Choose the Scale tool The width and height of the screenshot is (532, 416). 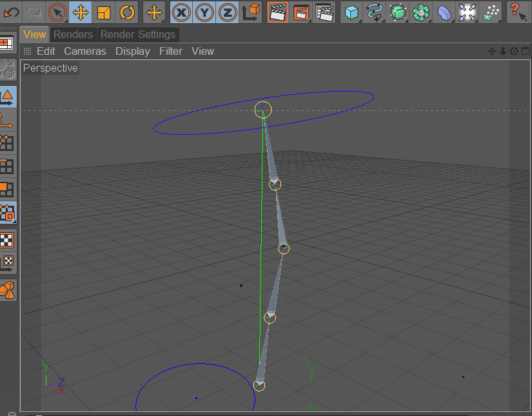[x=103, y=12]
